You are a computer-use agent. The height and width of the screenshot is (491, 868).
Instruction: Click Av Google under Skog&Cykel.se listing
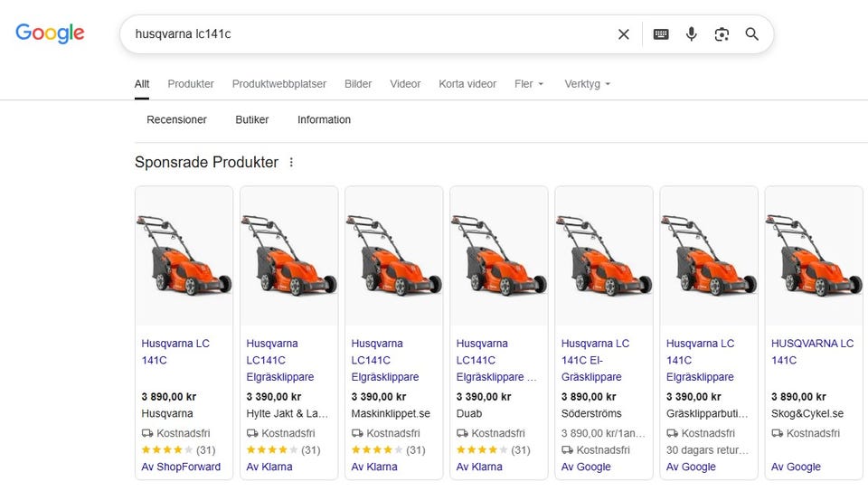click(796, 467)
